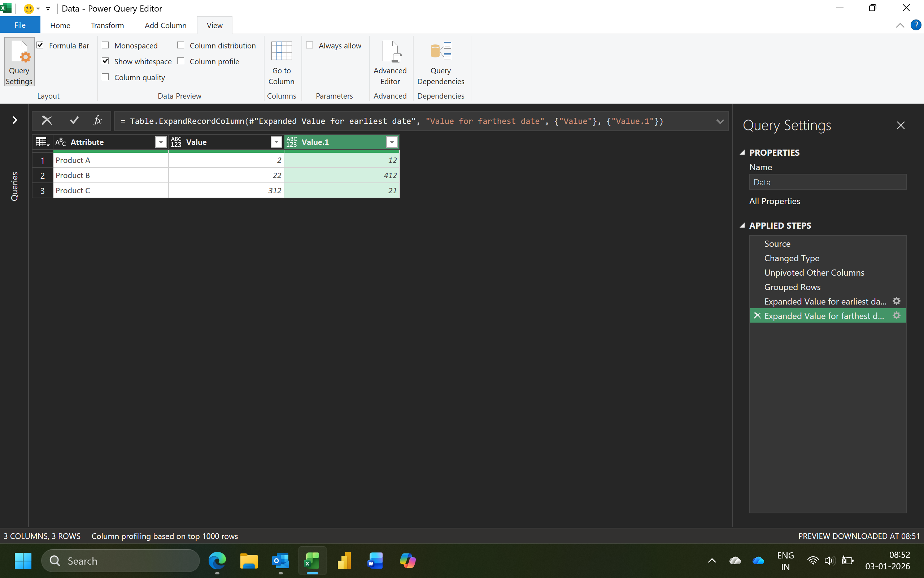The image size is (924, 578).
Task: Open the File tab
Action: point(20,25)
